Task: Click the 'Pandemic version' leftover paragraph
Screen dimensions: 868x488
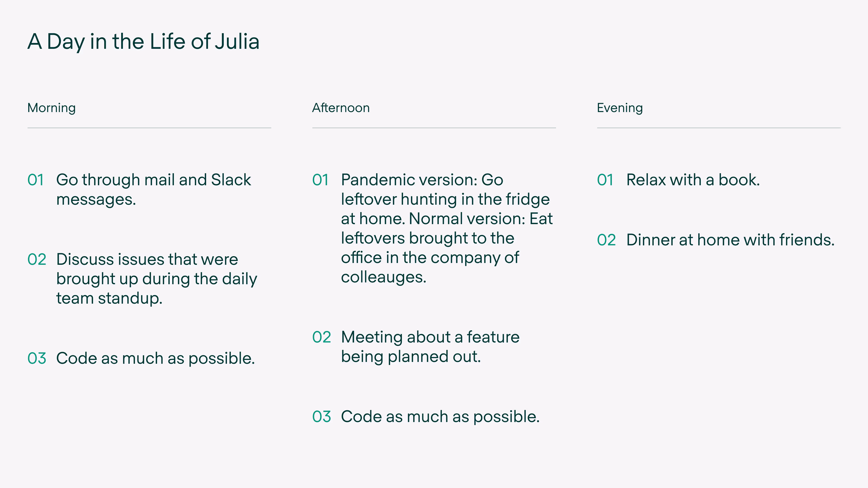Action: pyautogui.click(x=446, y=228)
